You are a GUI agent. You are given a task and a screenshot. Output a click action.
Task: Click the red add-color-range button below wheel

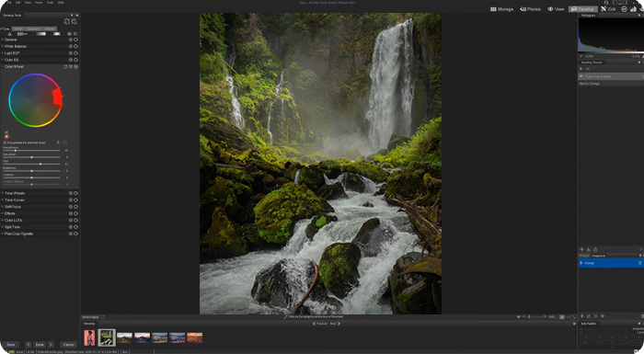(x=6, y=137)
